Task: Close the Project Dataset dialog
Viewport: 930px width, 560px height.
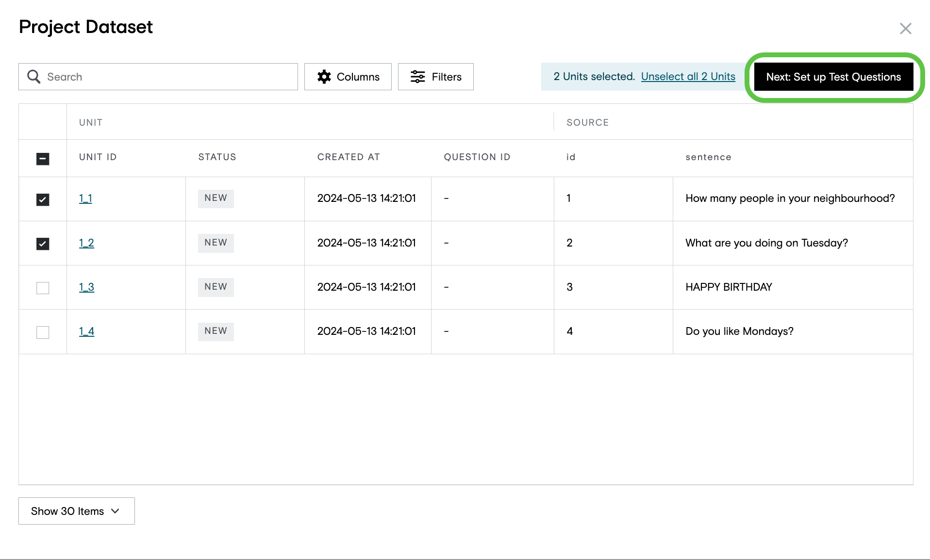Action: click(x=905, y=29)
